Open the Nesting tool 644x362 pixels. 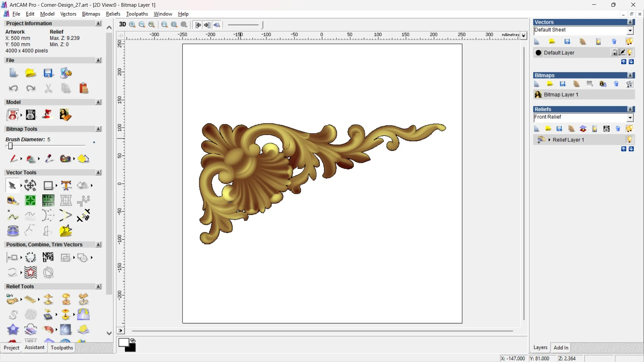(48, 257)
